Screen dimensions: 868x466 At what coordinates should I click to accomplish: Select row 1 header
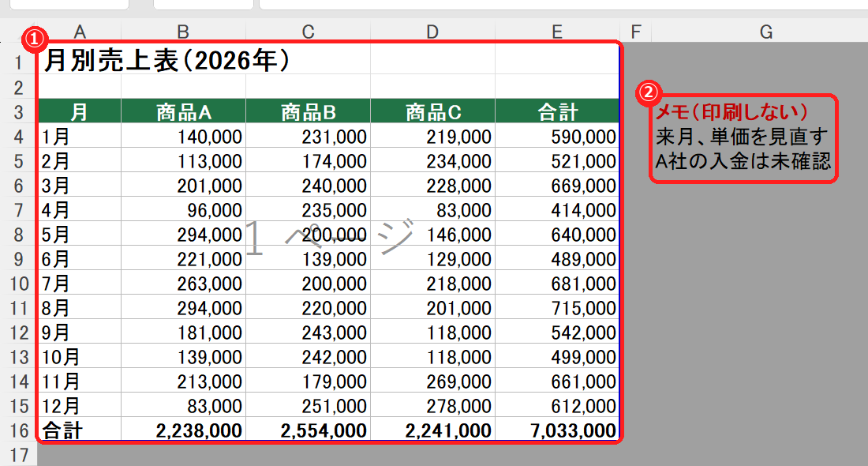pos(18,62)
